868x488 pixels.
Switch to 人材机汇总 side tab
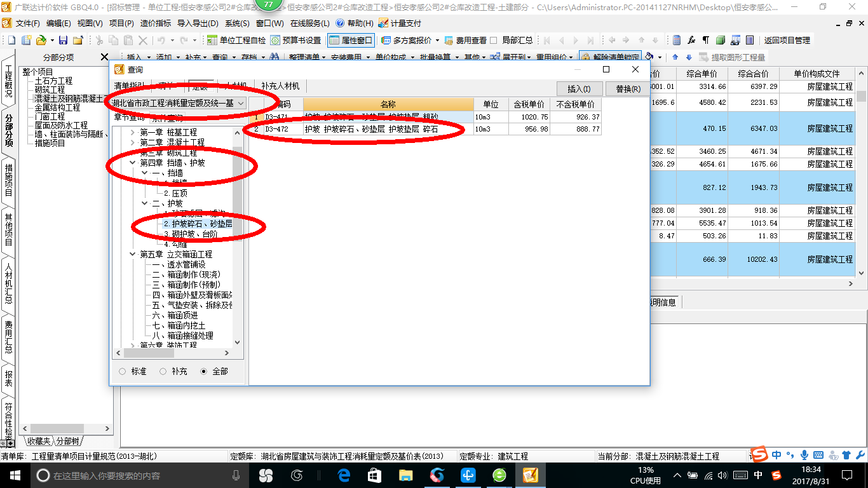pos(9,283)
